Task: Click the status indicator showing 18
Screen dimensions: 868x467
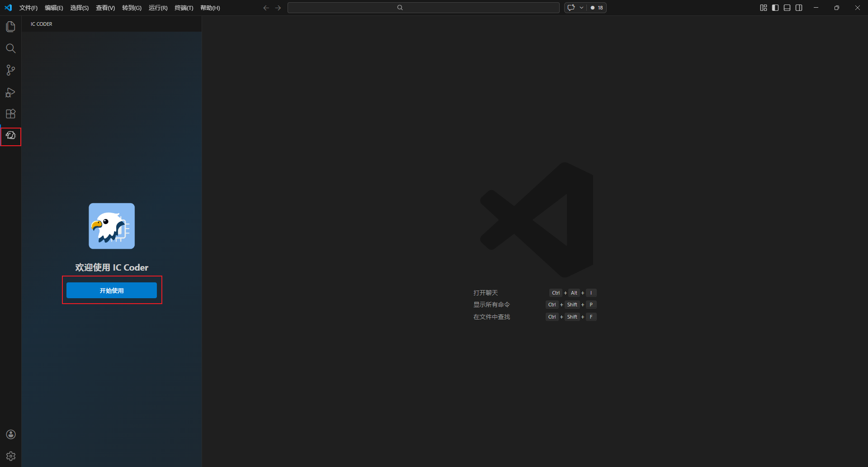Action: coord(597,8)
